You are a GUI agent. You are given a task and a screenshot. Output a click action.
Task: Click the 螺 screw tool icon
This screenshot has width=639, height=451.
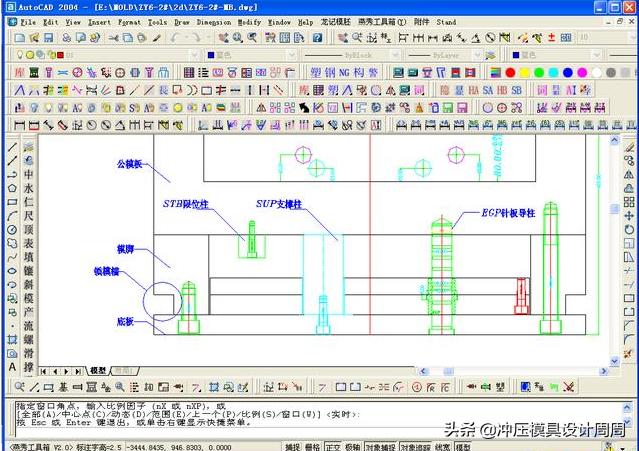[29, 339]
